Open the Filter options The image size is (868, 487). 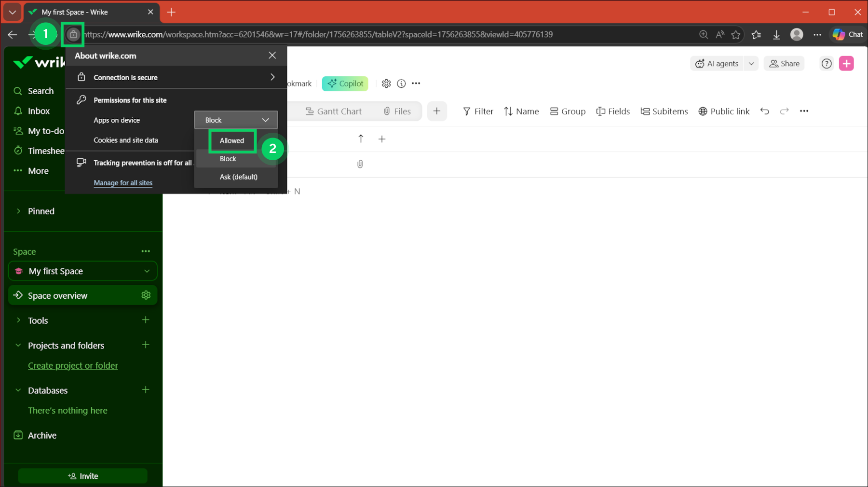(478, 111)
